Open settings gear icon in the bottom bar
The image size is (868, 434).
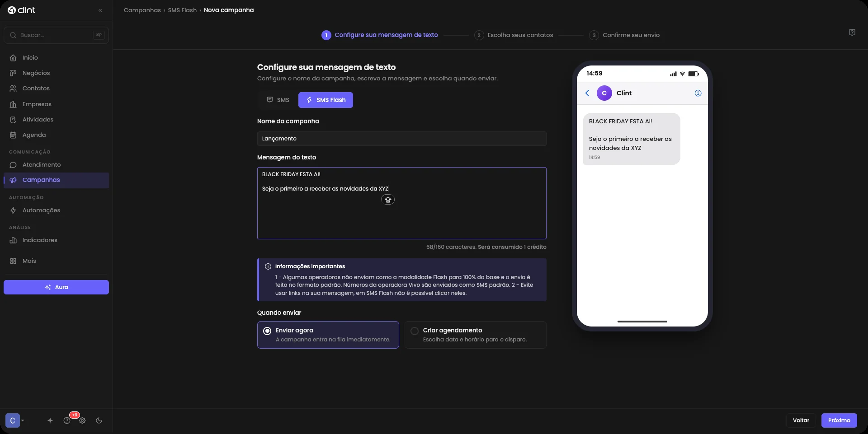click(82, 420)
